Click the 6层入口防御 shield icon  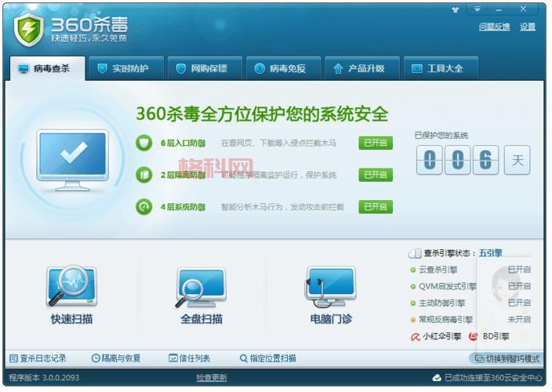pos(144,143)
